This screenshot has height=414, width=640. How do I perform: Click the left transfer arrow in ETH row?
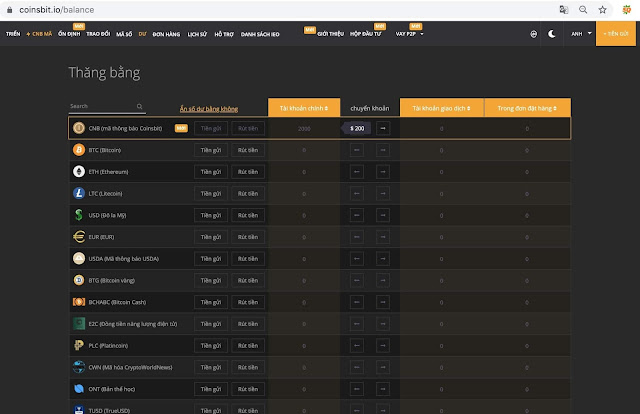(357, 171)
